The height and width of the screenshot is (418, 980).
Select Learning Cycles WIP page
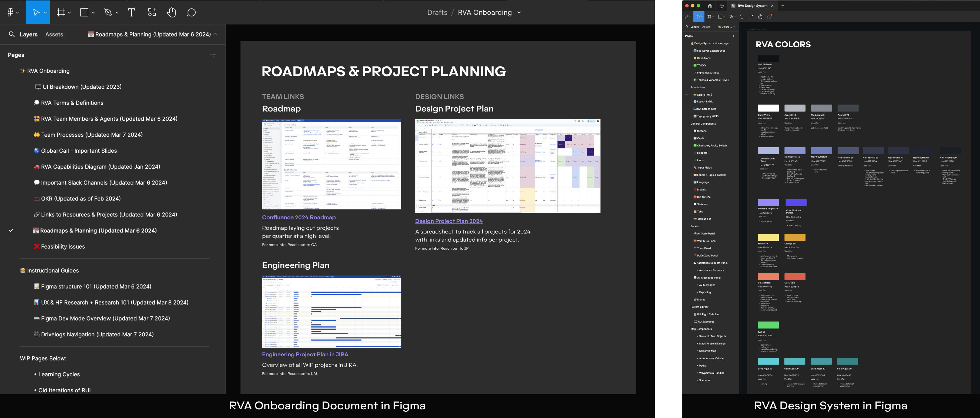(57, 374)
